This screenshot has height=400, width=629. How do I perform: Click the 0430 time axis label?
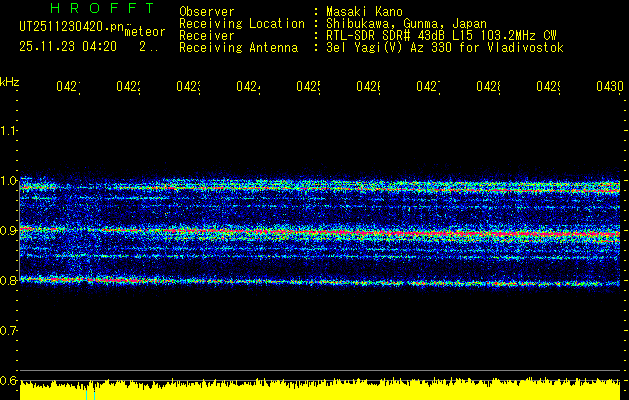(x=610, y=86)
